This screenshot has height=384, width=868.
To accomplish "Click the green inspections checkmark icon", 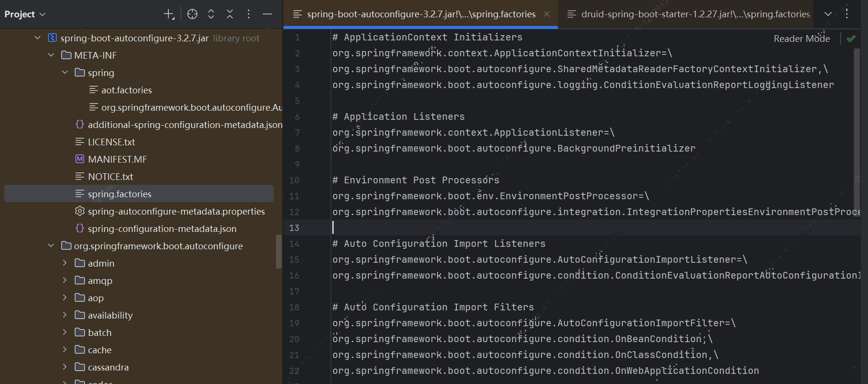I will 851,38.
